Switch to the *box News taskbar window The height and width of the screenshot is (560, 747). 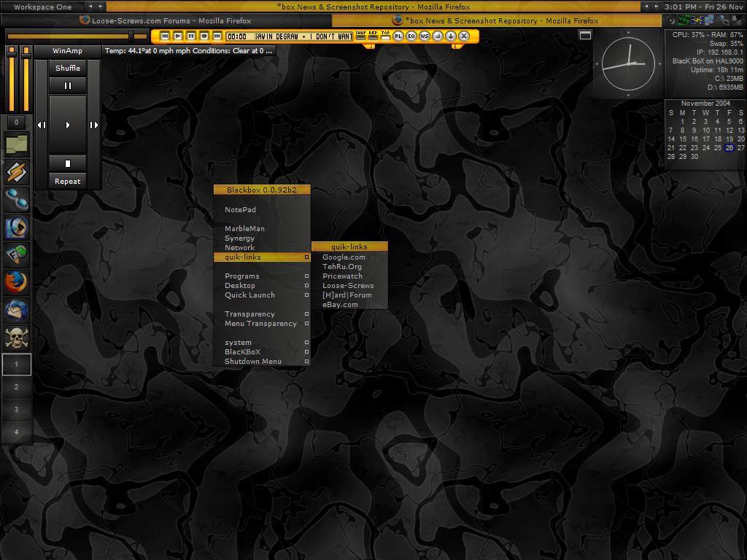click(496, 20)
